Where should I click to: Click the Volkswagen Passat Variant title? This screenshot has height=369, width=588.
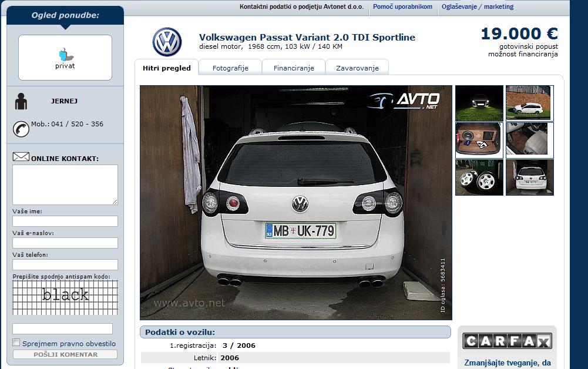[307, 37]
